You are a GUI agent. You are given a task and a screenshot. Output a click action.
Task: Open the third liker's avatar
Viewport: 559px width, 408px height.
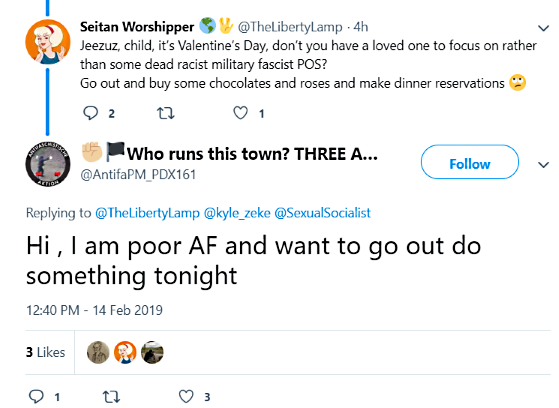click(x=152, y=352)
